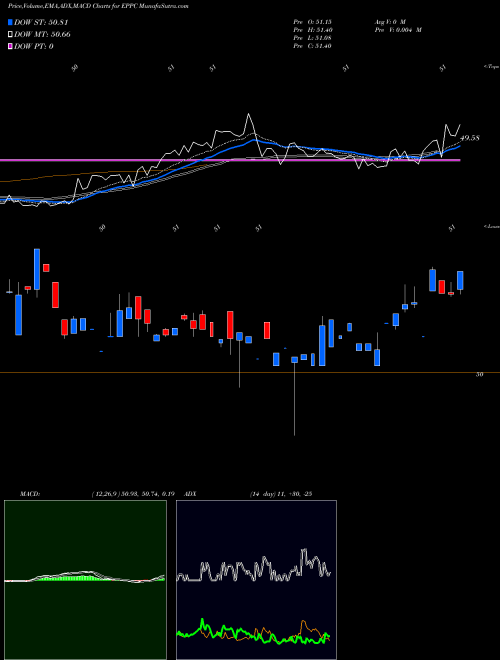The width and height of the screenshot is (500, 660).
Task: Click inside the green MACD histogram panel
Action: tap(85, 580)
